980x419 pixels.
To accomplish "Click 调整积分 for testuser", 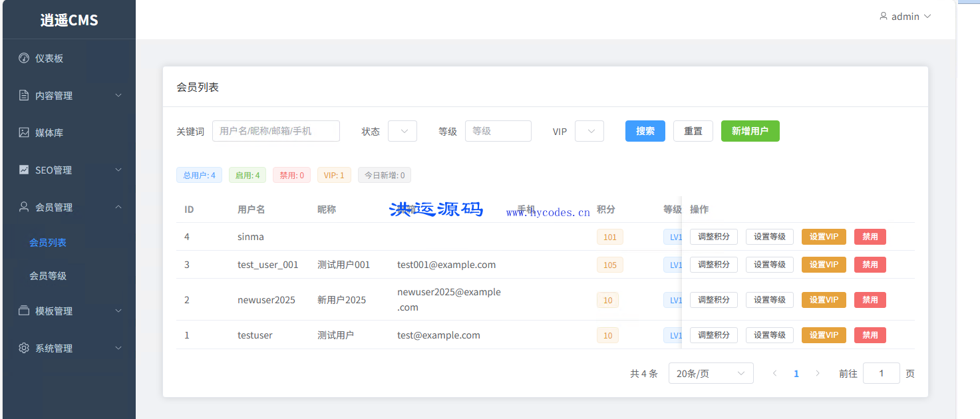I will click(x=713, y=335).
